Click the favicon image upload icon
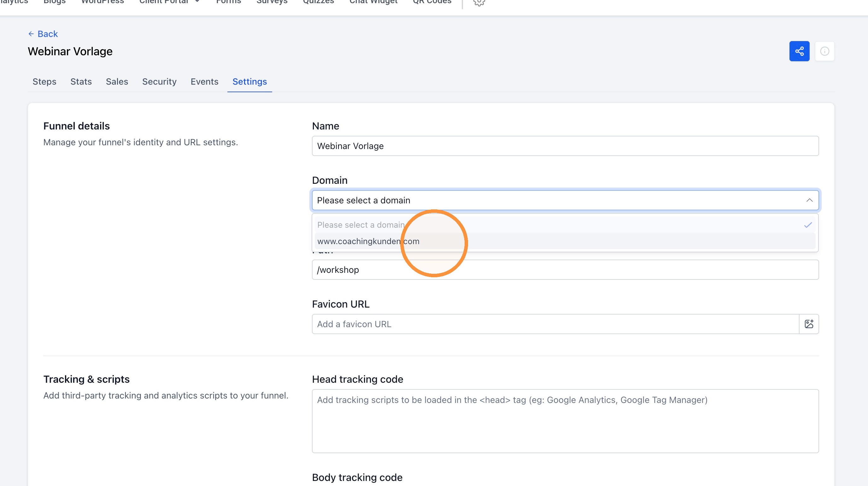This screenshot has height=486, width=868. [809, 324]
